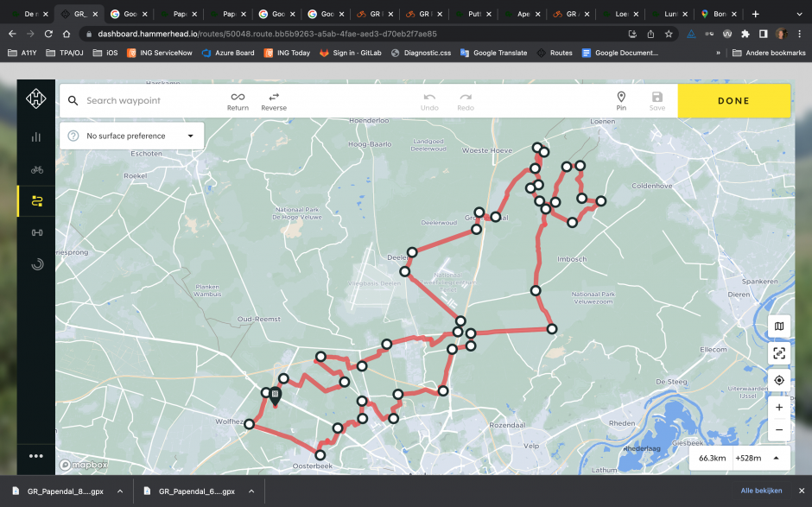812x507 pixels.
Task: Click the Return loop route icon
Action: pyautogui.click(x=238, y=100)
